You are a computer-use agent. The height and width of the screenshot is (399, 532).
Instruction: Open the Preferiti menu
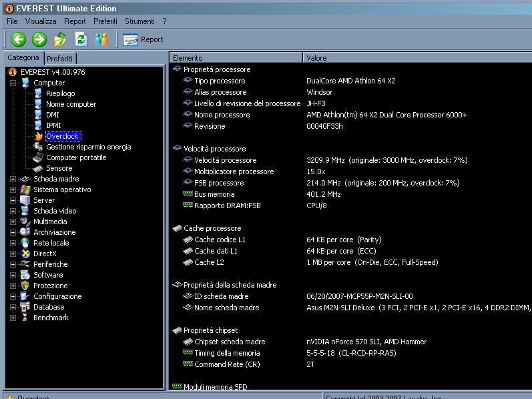(x=105, y=21)
